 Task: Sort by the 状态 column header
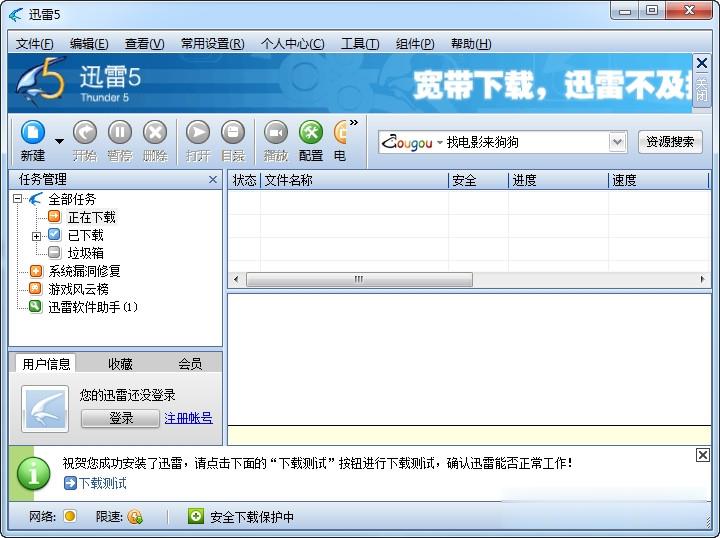pyautogui.click(x=244, y=180)
